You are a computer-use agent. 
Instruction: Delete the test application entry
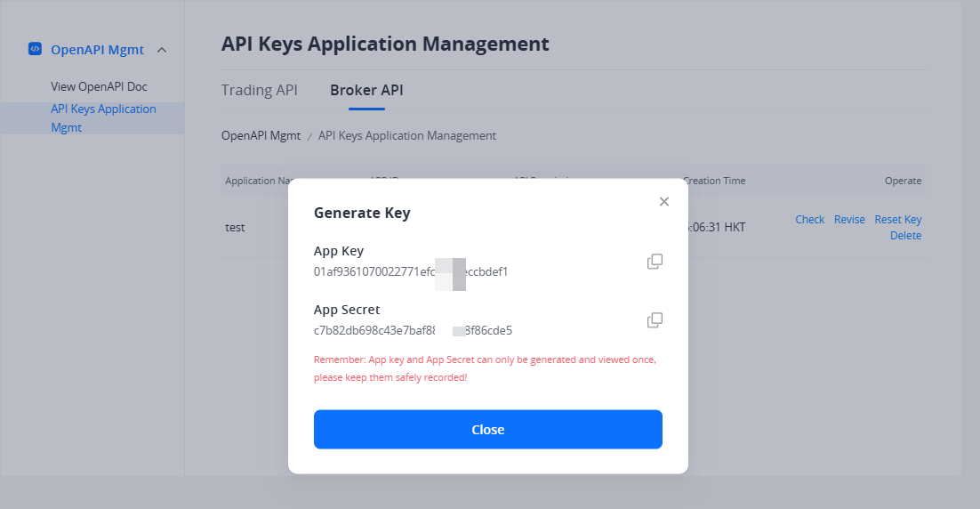(905, 236)
